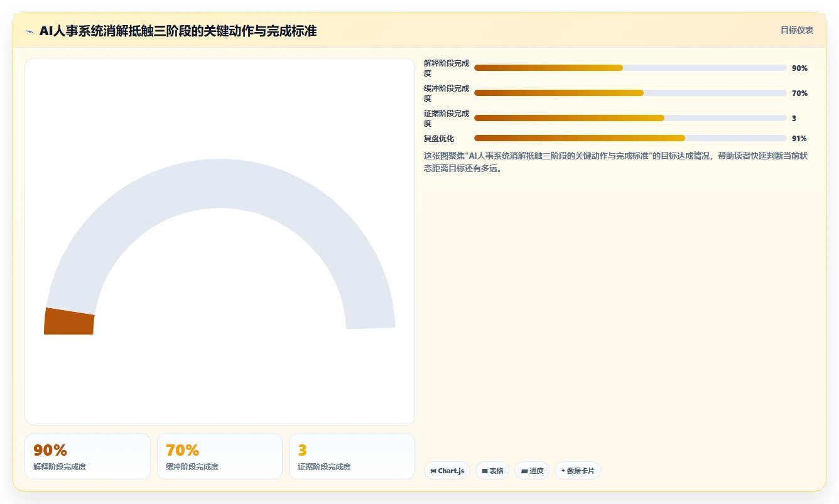
Task: Click the 证据阶段完成度 label beside its progress bar
Action: [447, 118]
